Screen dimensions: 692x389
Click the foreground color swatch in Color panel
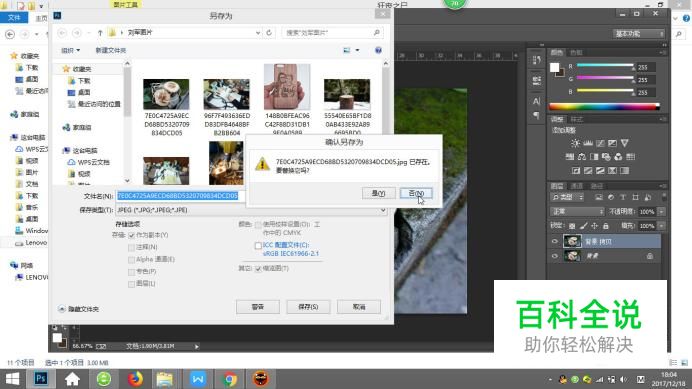[554, 67]
